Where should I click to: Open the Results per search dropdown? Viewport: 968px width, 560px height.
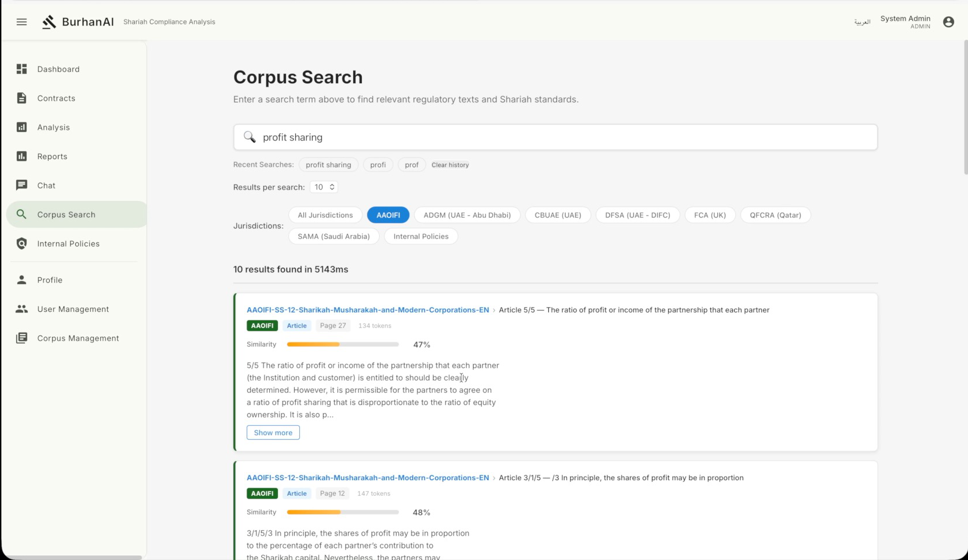(x=324, y=187)
